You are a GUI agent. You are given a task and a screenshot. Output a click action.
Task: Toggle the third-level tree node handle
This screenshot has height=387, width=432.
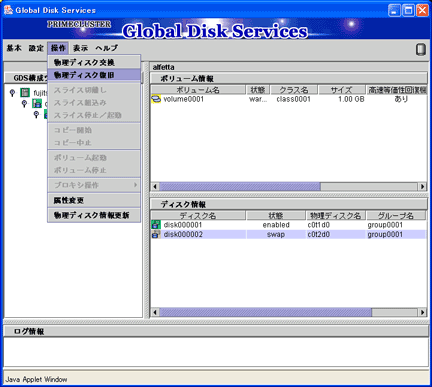pyautogui.click(x=36, y=115)
